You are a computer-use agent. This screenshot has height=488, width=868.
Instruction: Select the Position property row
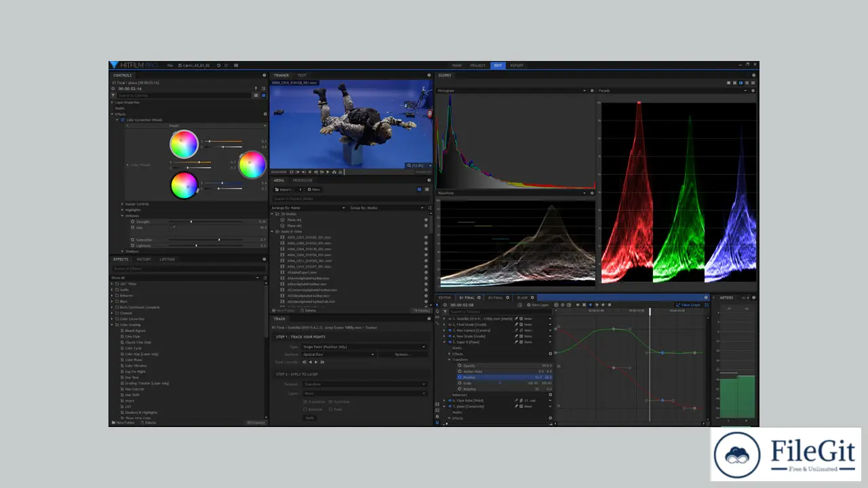point(505,378)
